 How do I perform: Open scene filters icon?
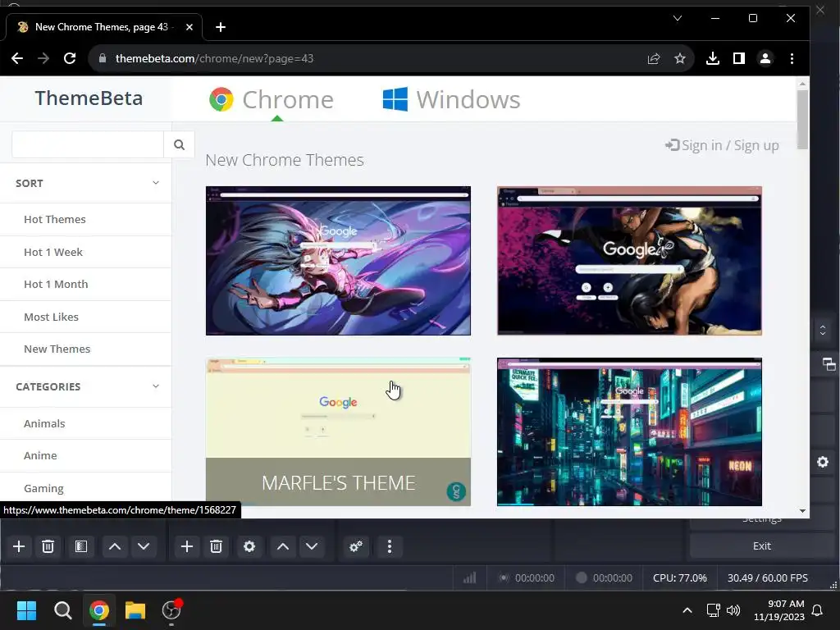[x=81, y=546]
